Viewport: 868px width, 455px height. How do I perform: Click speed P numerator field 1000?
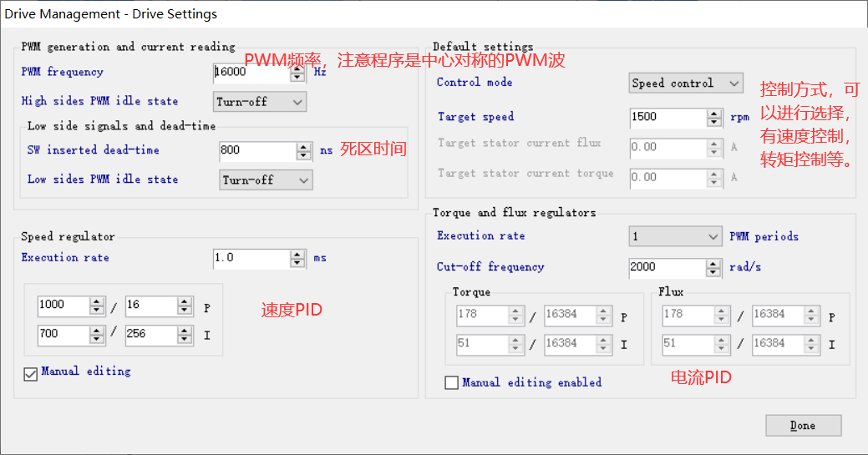pos(63,306)
